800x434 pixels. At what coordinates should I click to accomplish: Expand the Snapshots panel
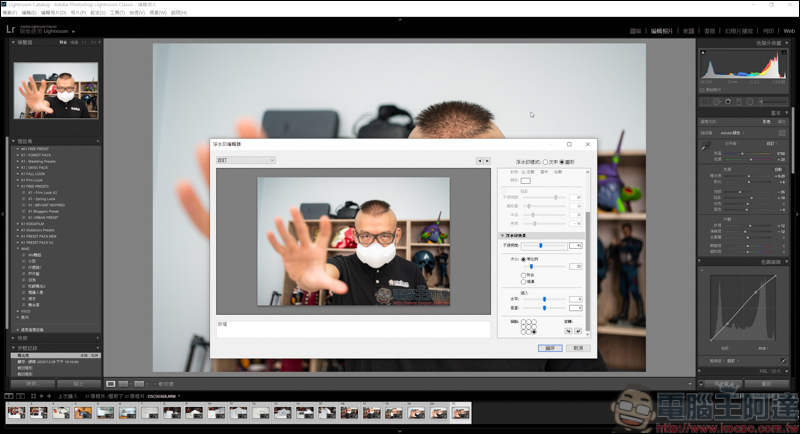[13, 338]
